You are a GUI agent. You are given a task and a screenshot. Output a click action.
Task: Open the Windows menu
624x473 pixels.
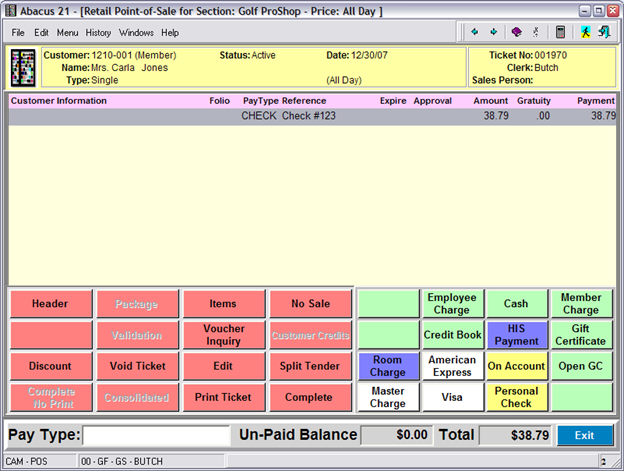(x=136, y=33)
